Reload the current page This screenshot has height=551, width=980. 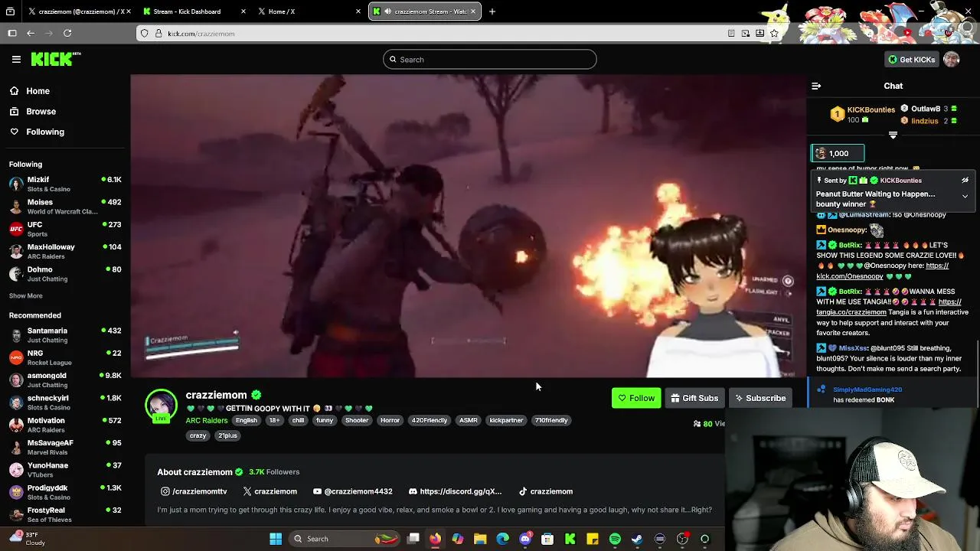pos(67,34)
